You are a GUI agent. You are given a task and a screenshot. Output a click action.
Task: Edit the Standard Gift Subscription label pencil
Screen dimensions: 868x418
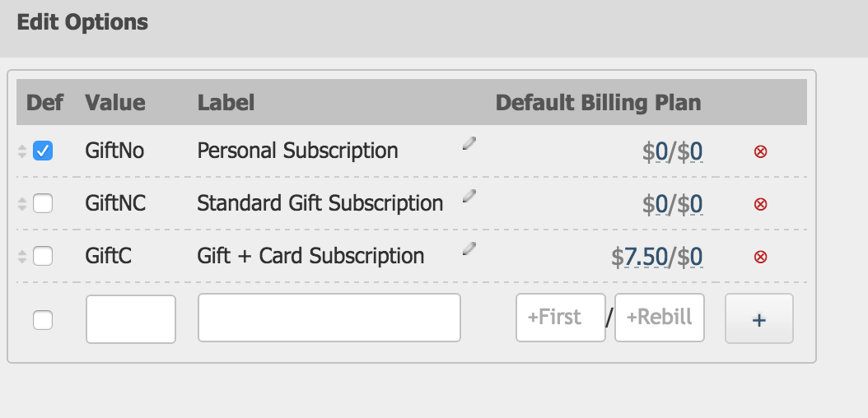[469, 196]
